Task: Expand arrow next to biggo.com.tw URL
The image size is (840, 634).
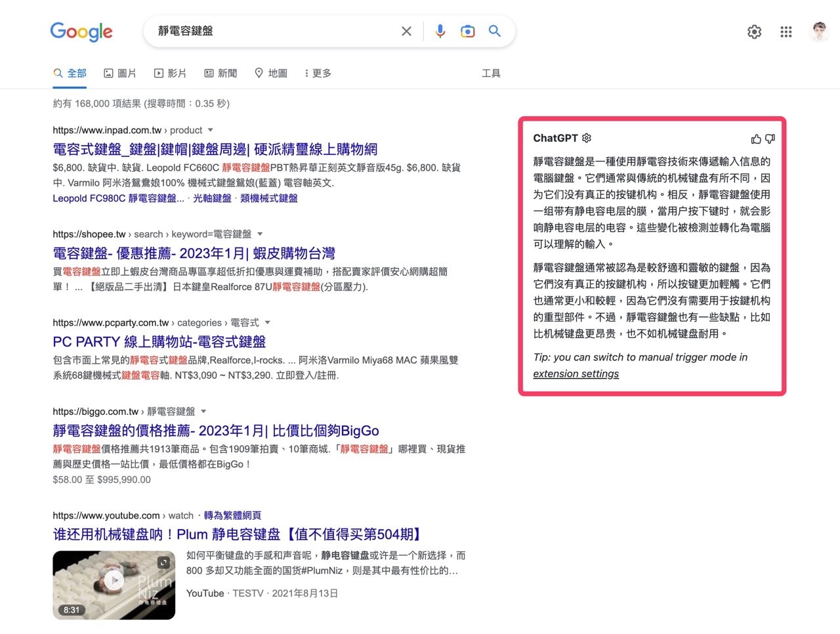Action: (x=203, y=411)
